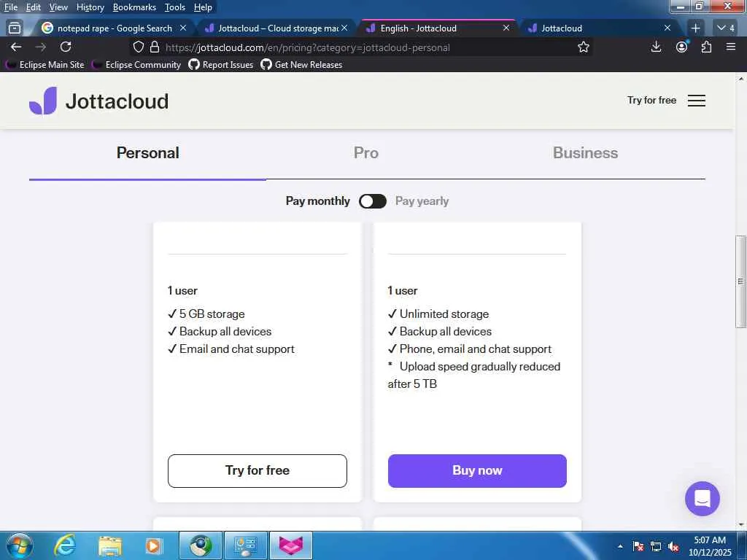
Task: Open Eclipse Main Site bookmark
Action: point(44,64)
